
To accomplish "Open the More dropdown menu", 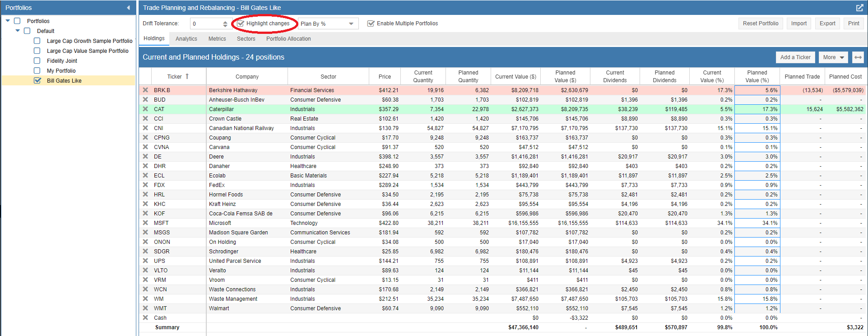I will pyautogui.click(x=833, y=57).
